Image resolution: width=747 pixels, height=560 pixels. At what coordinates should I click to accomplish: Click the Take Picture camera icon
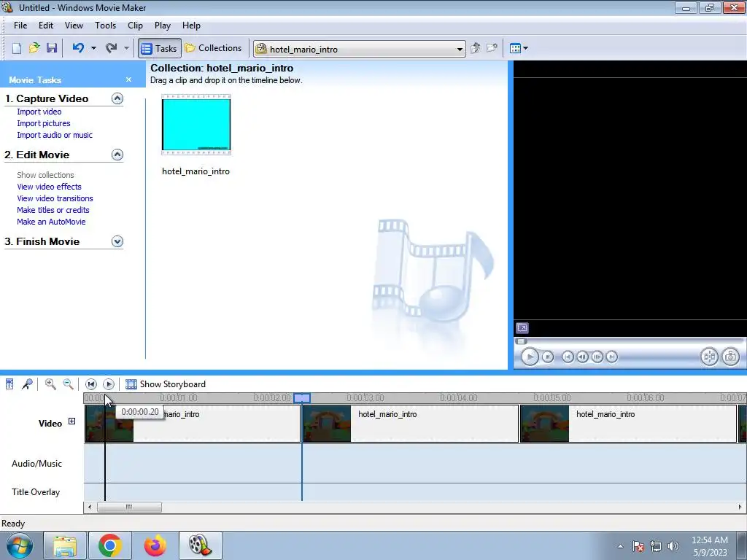click(730, 357)
